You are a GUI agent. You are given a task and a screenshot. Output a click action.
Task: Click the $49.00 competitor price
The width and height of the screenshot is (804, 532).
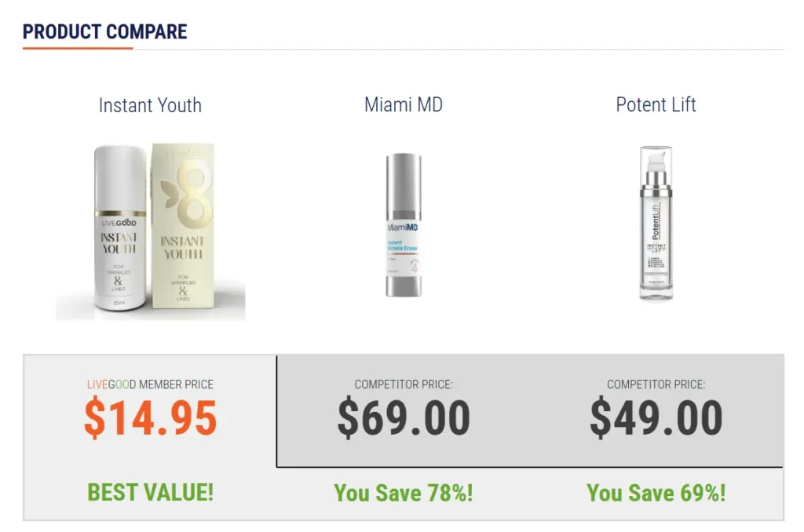[x=656, y=418]
